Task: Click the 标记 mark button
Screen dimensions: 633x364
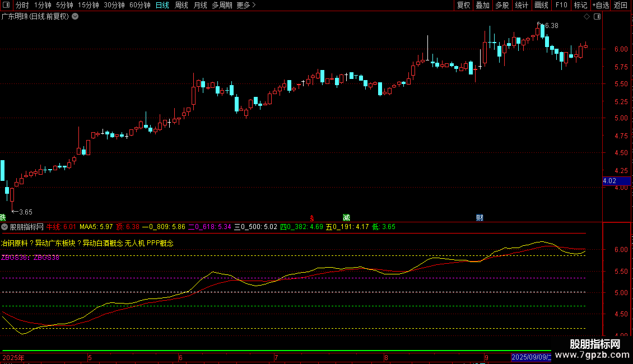Action: [580, 5]
